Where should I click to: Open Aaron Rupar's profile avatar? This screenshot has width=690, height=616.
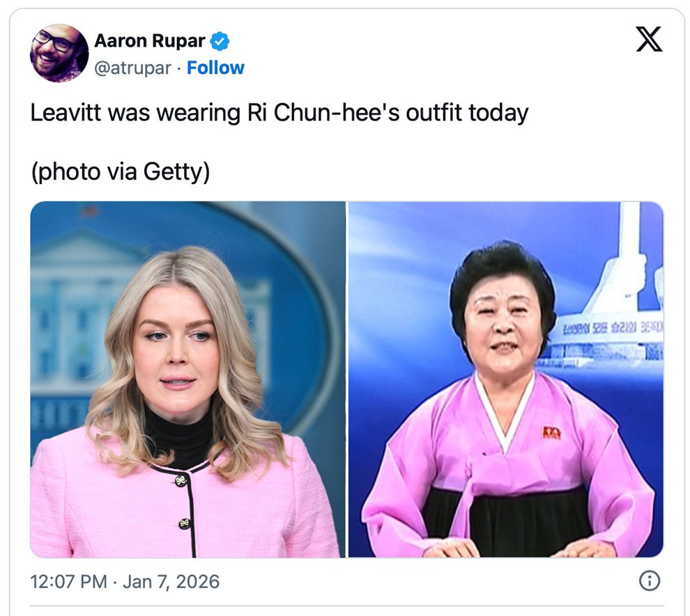coord(59,53)
